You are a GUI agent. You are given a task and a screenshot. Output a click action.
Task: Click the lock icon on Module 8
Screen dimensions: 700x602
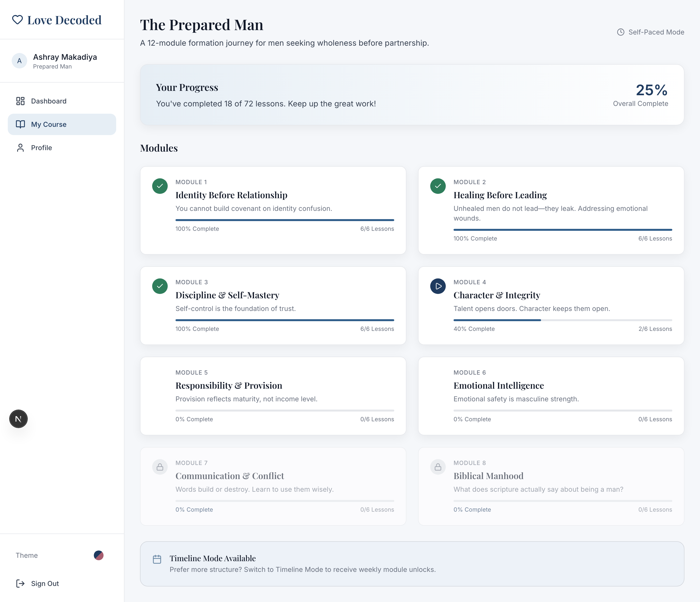pos(438,467)
